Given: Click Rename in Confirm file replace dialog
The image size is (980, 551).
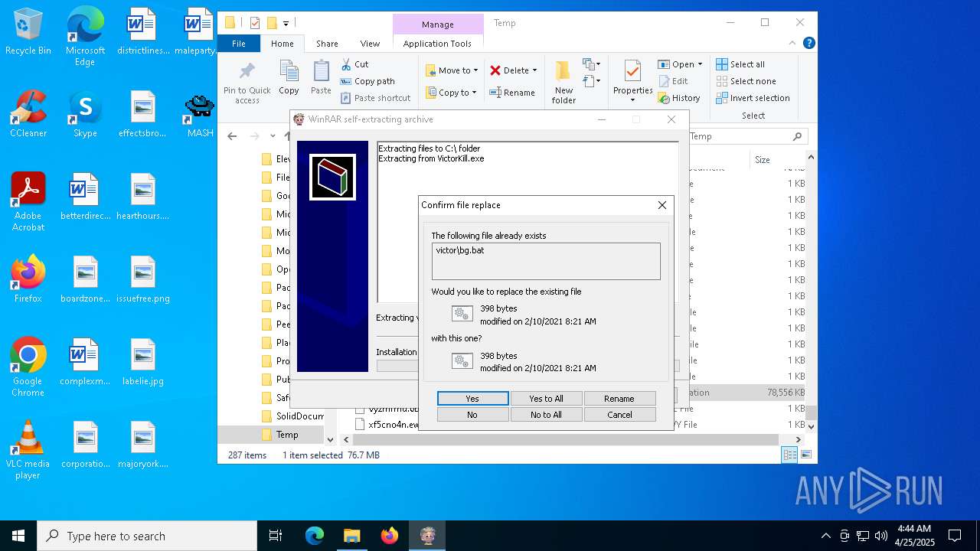Looking at the screenshot, I should (619, 399).
